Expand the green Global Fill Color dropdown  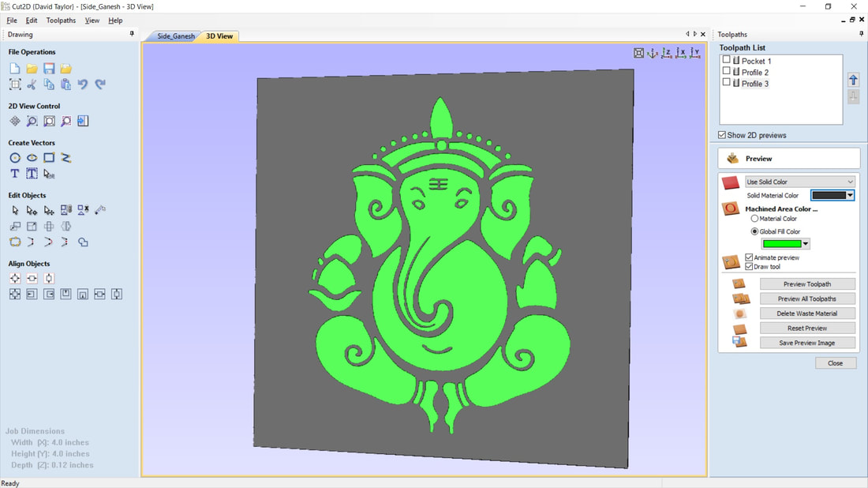pyautogui.click(x=805, y=244)
